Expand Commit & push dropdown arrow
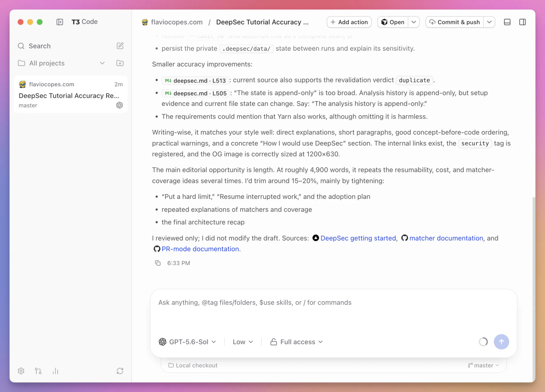The width and height of the screenshot is (545, 392). (x=489, y=22)
